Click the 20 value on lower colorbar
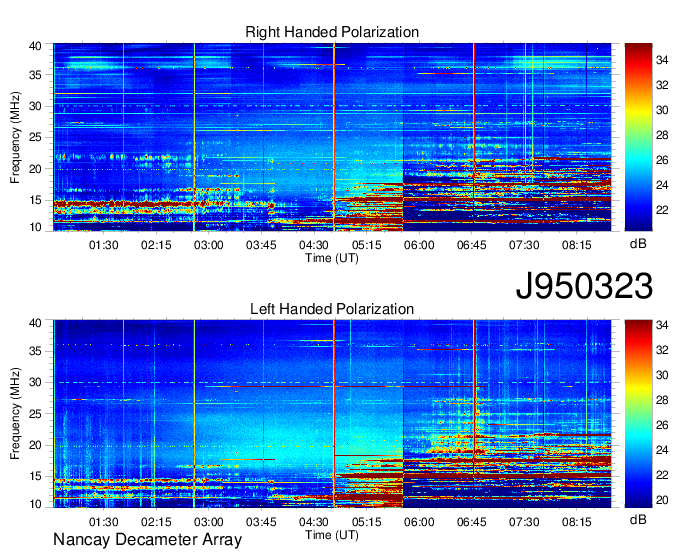The width and height of the screenshot is (680, 552). [x=662, y=500]
